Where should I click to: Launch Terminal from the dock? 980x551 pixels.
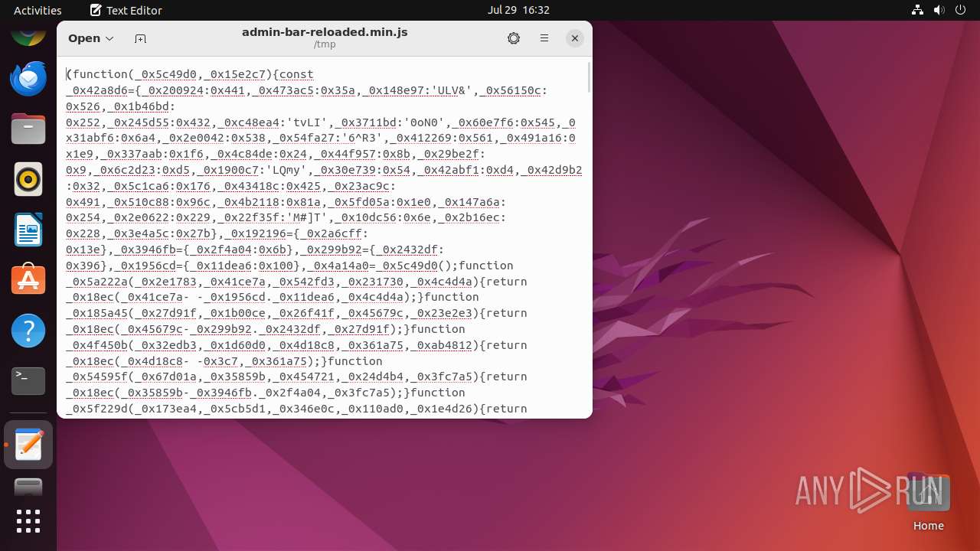pyautogui.click(x=28, y=381)
